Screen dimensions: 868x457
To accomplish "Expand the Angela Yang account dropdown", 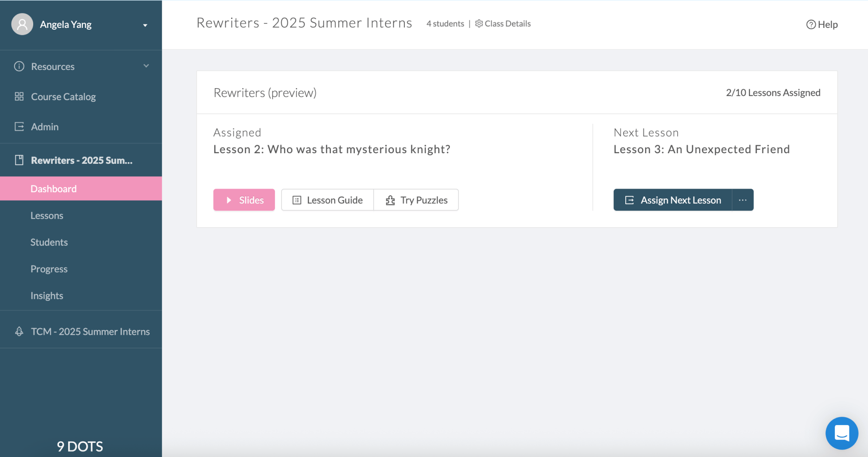I will tap(145, 25).
